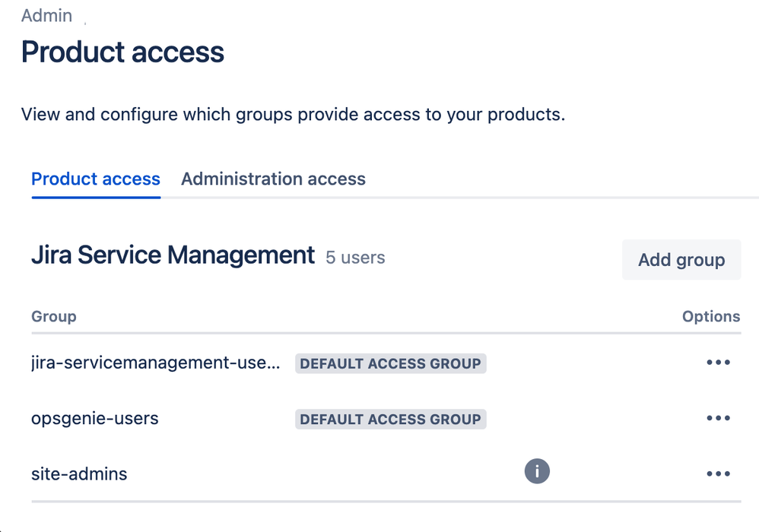The width and height of the screenshot is (759, 532).
Task: Click the large Product access page title
Action: (x=122, y=52)
